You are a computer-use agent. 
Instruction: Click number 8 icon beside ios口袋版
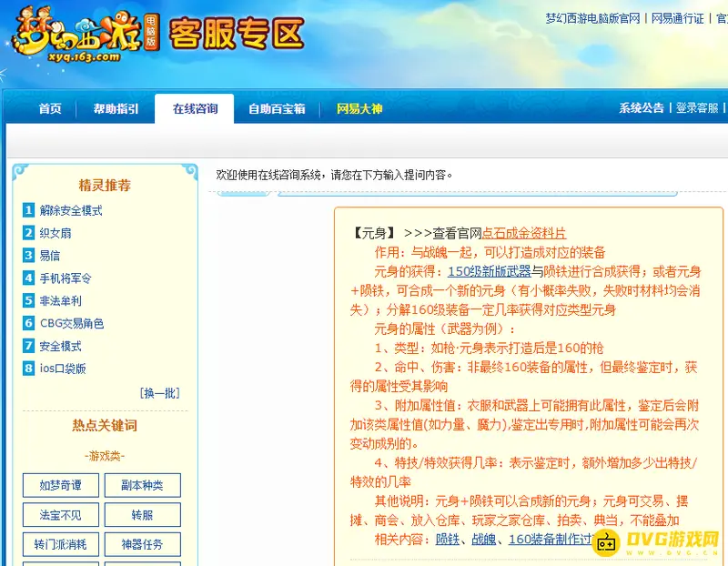tap(29, 369)
